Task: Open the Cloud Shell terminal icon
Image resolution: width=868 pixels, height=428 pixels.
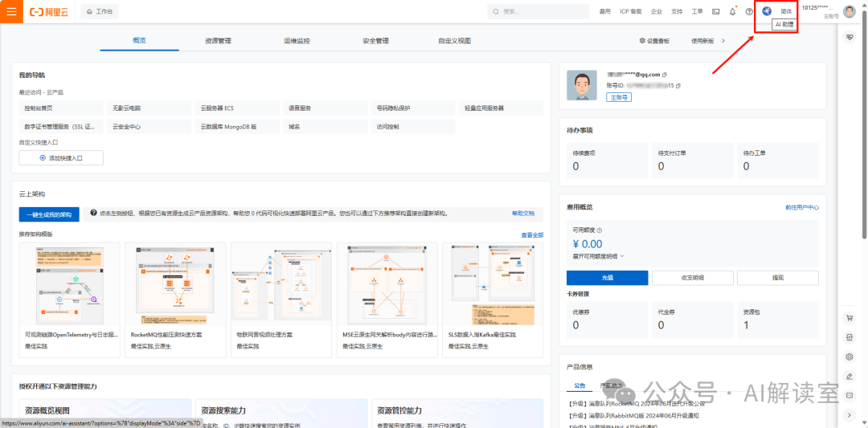Action: tap(716, 11)
